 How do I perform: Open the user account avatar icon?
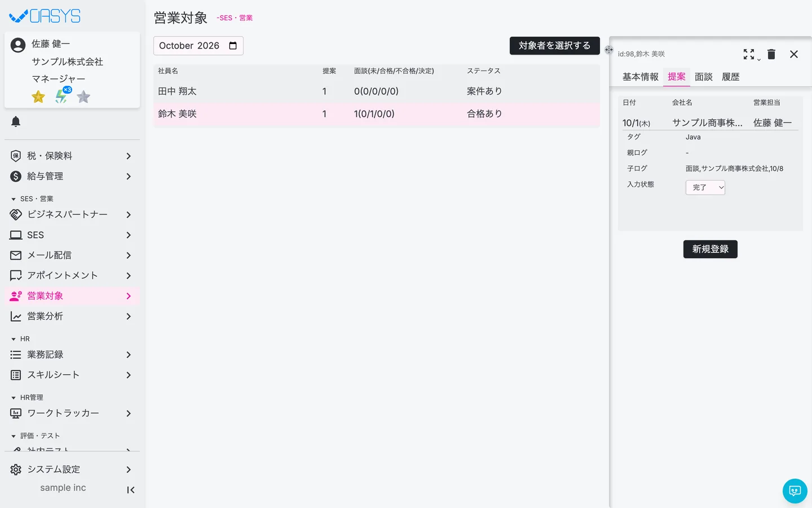pyautogui.click(x=18, y=45)
